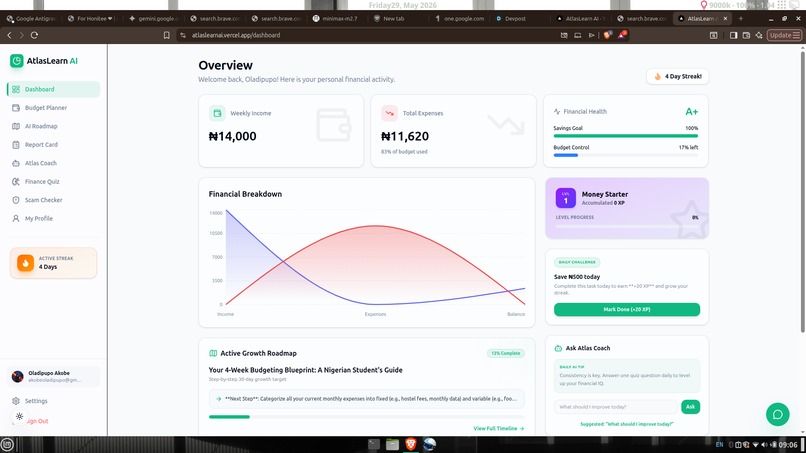Click the Ask Atlas Coach robot icon
Screen dimensions: 806x453
[558, 348]
